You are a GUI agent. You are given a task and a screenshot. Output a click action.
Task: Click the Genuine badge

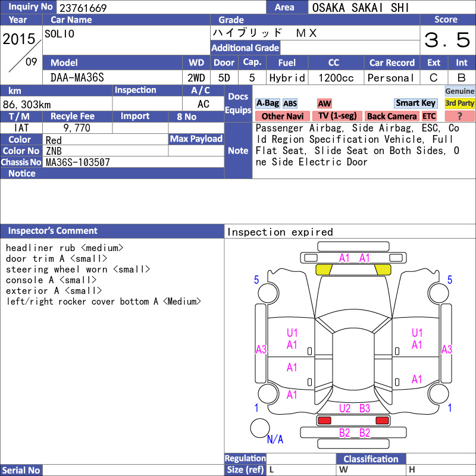[x=459, y=91]
